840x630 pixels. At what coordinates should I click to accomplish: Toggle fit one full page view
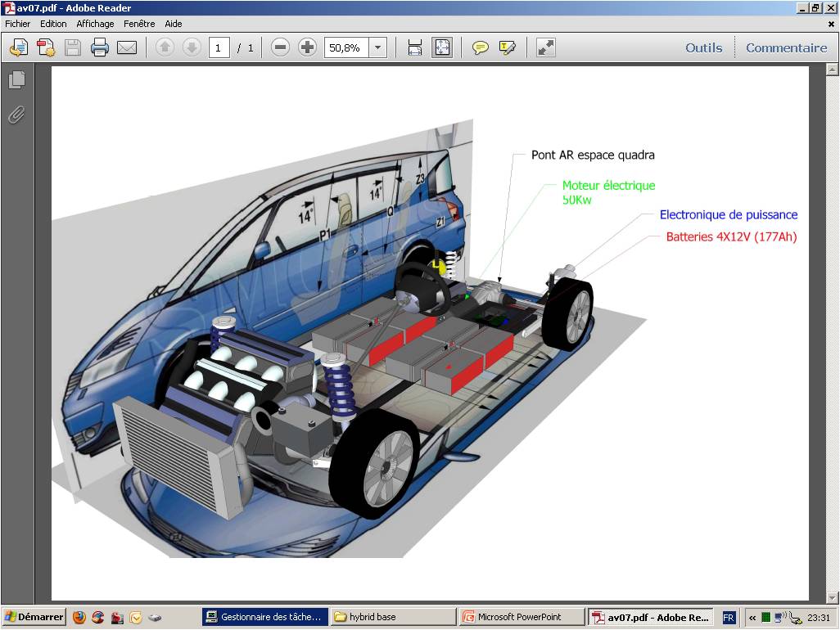442,47
